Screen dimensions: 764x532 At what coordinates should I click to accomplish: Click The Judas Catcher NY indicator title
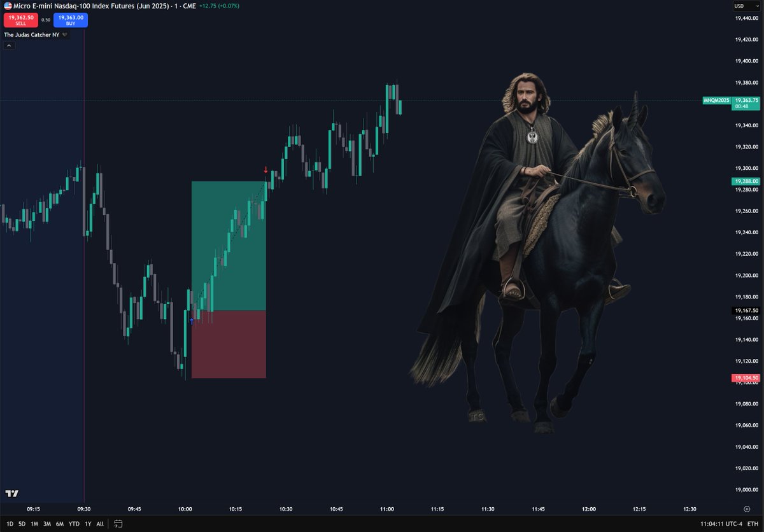tap(31, 34)
